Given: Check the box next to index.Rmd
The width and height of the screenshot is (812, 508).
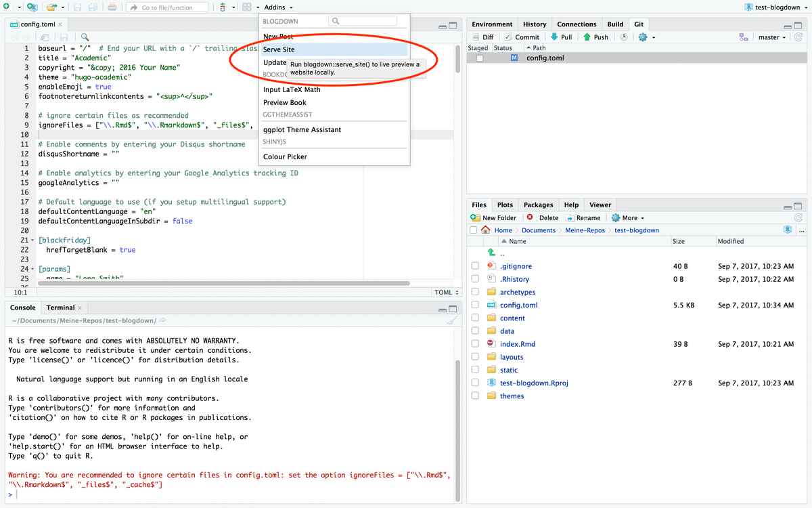Looking at the screenshot, I should tap(475, 344).
